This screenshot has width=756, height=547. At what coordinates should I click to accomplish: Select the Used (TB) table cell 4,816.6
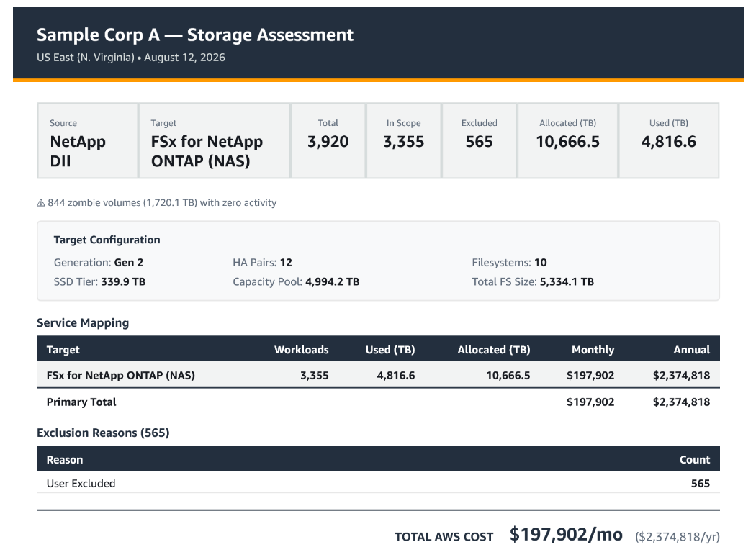point(396,376)
